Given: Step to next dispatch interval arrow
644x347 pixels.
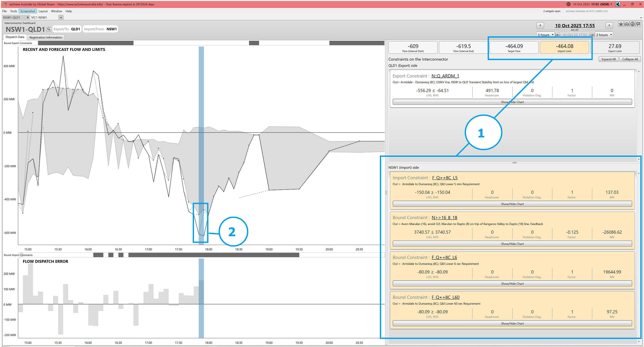Looking at the screenshot, I should 609,25.
